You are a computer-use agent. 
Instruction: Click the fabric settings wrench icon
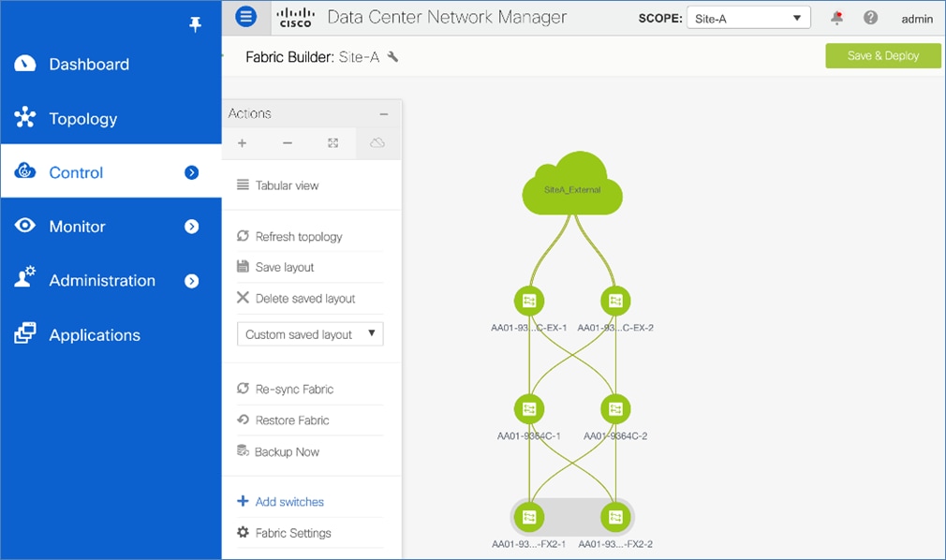(392, 57)
